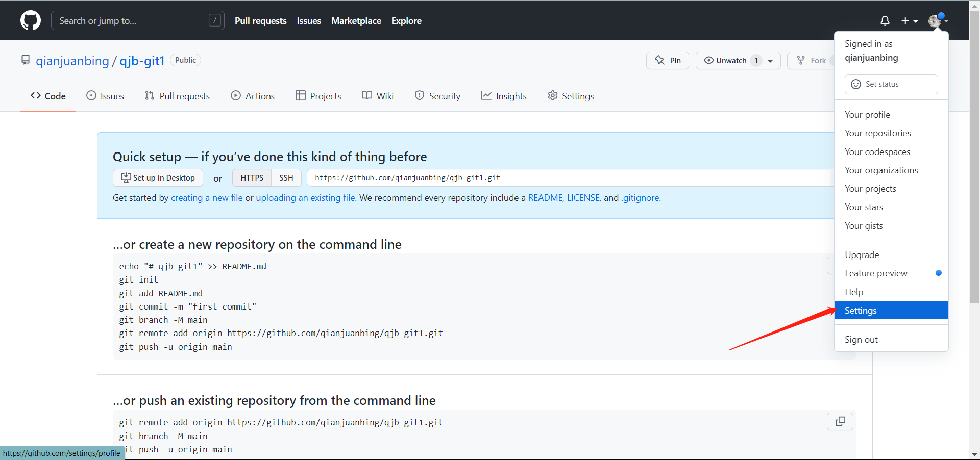Click Set up in Desktop button
The image size is (980, 460).
(x=158, y=177)
